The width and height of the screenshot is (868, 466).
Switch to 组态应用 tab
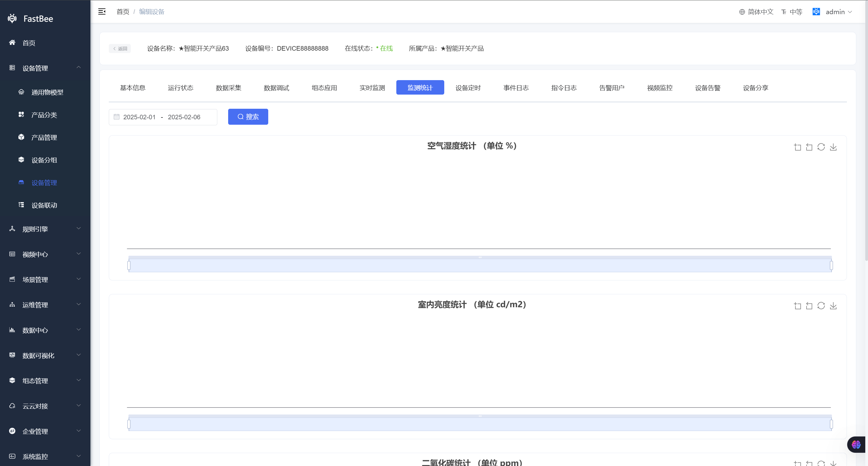[x=324, y=88]
